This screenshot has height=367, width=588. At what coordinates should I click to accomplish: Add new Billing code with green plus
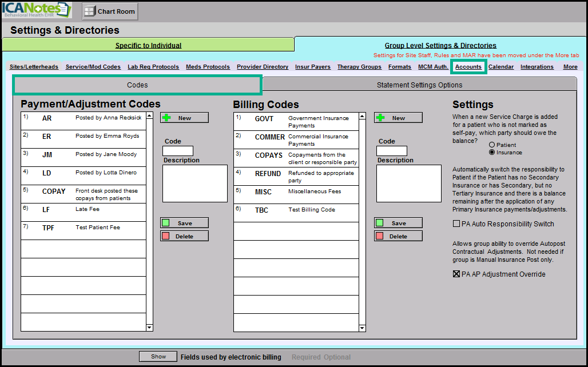[398, 118]
